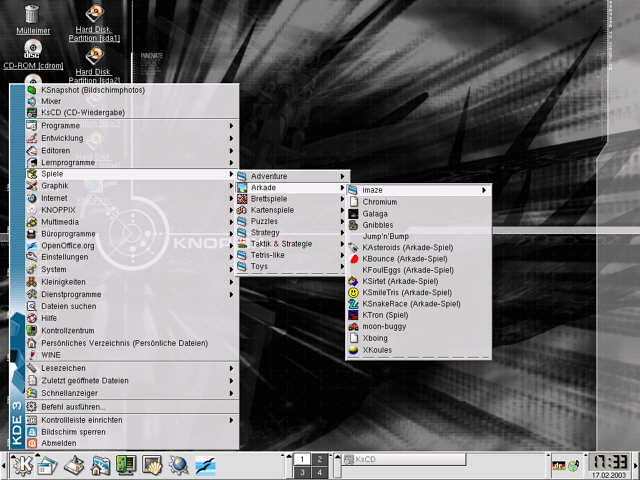Select KFoulEggs (Arkade-Spiel)
The image size is (640, 480).
point(419,270)
